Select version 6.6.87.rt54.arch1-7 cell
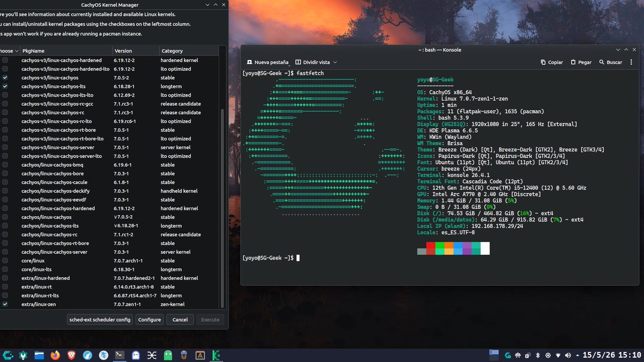 click(135, 295)
